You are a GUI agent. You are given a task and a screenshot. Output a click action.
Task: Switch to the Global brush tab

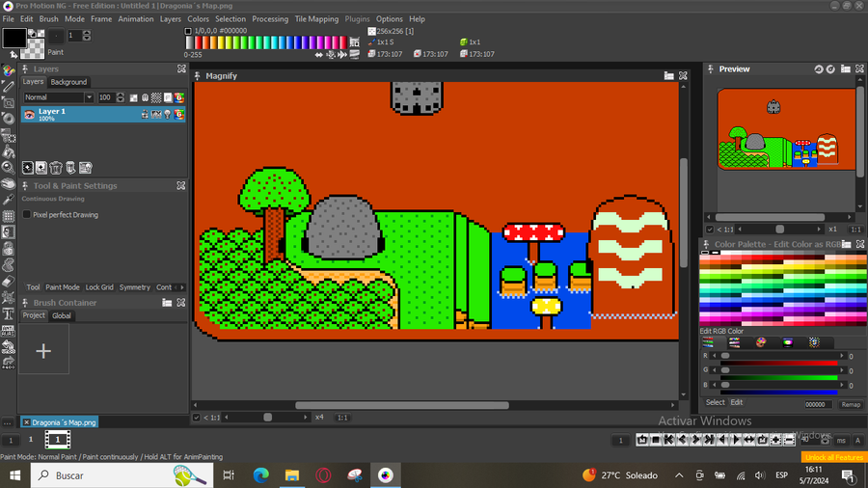point(62,316)
